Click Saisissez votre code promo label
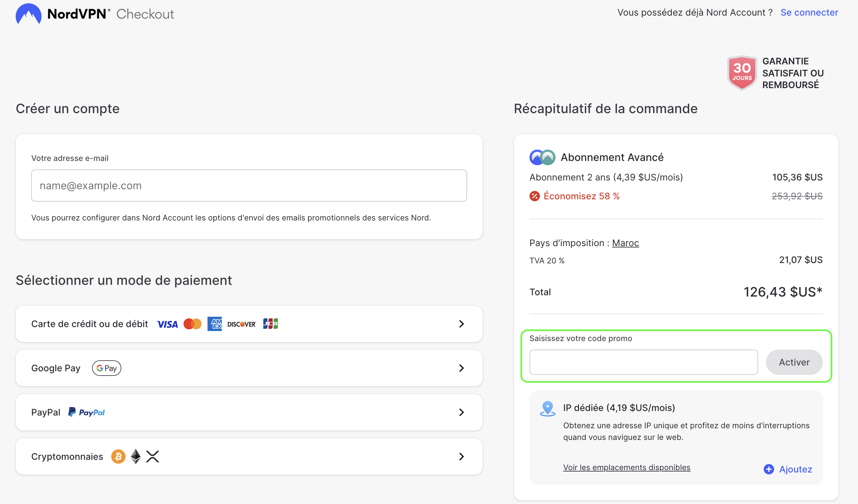The image size is (858, 504). (x=581, y=338)
